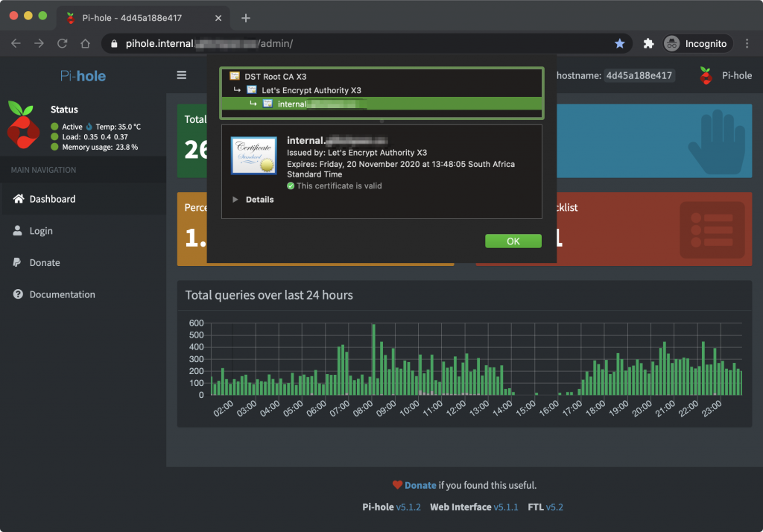Expand the certificate Details disclosure triangle
The image size is (763, 532).
236,200
